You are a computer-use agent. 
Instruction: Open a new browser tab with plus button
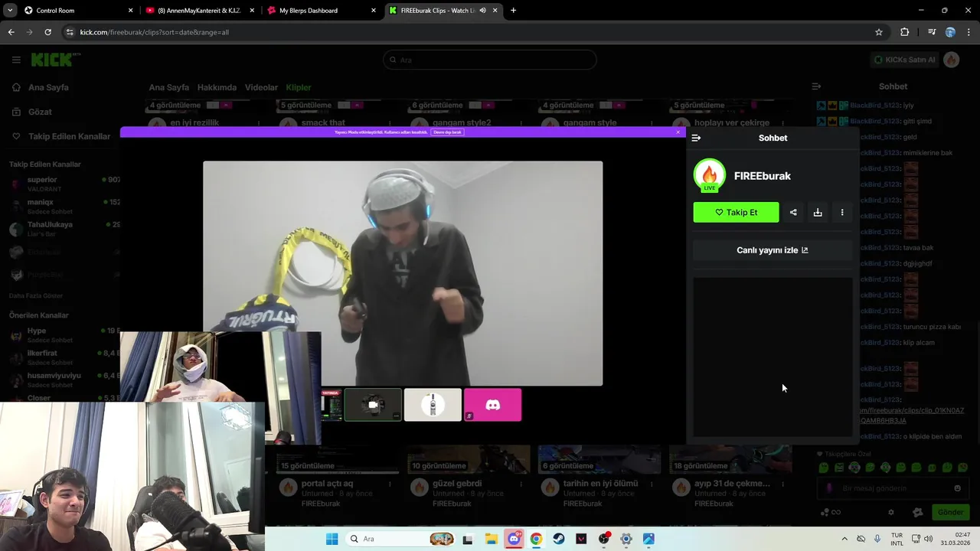513,11
